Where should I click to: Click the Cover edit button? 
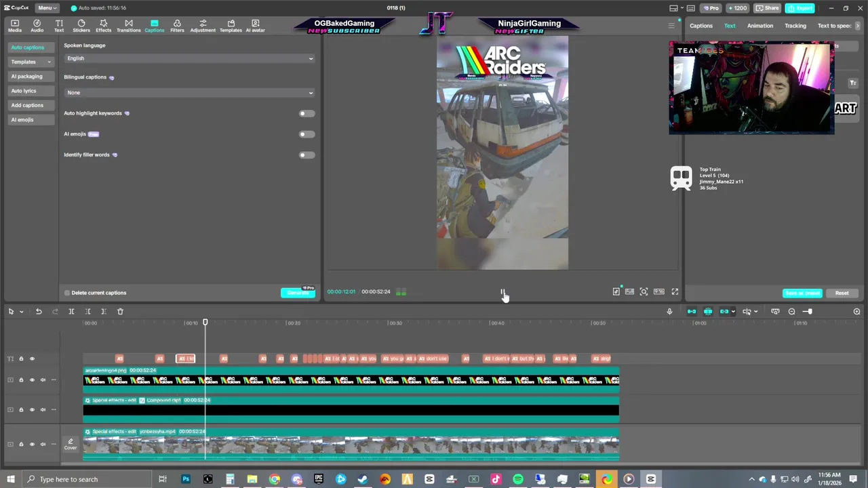(x=71, y=445)
